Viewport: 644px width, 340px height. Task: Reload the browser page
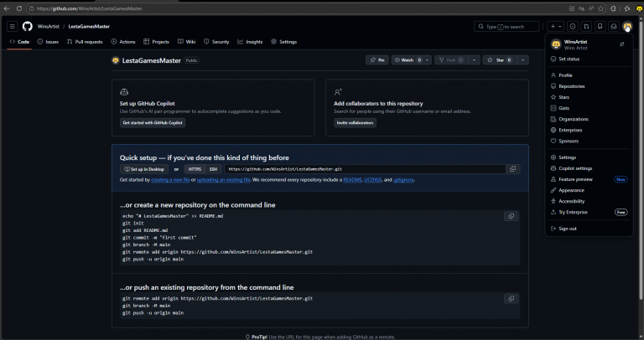(19, 8)
